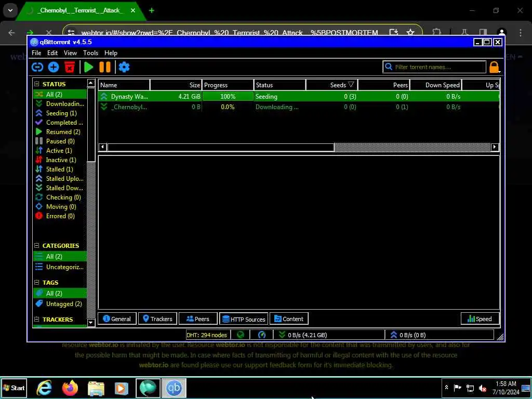532x399 pixels.
Task: Select the Inactive (1) status filter
Action: click(60, 160)
